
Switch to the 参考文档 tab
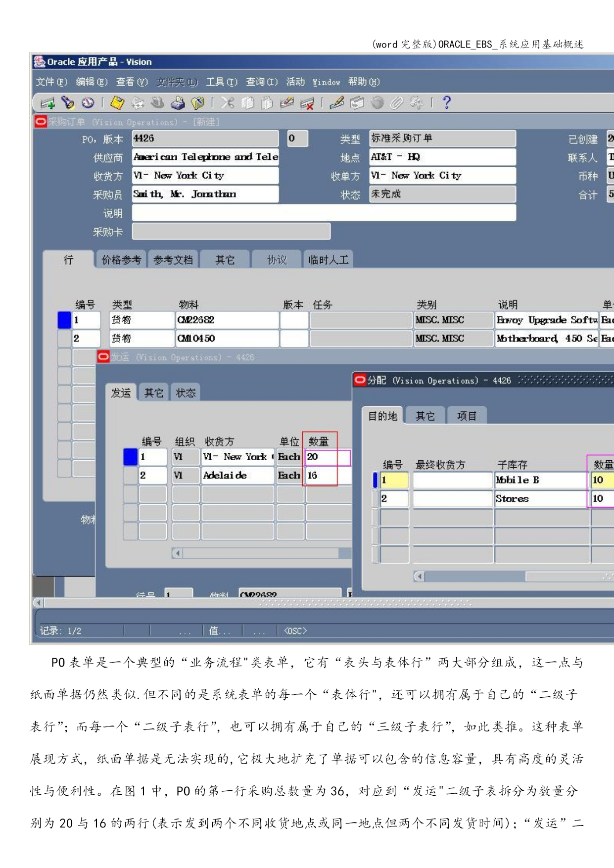tap(173, 259)
